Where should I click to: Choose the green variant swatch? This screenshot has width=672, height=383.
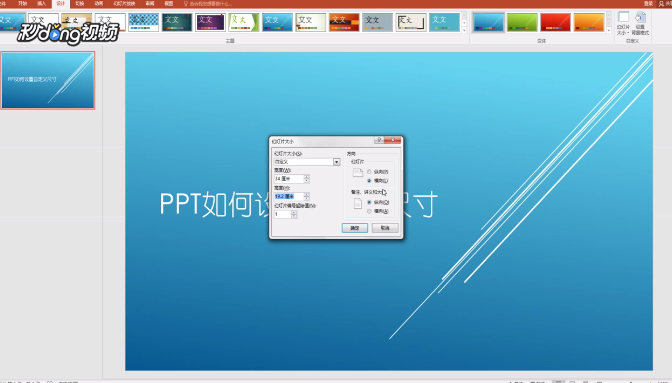(522, 22)
